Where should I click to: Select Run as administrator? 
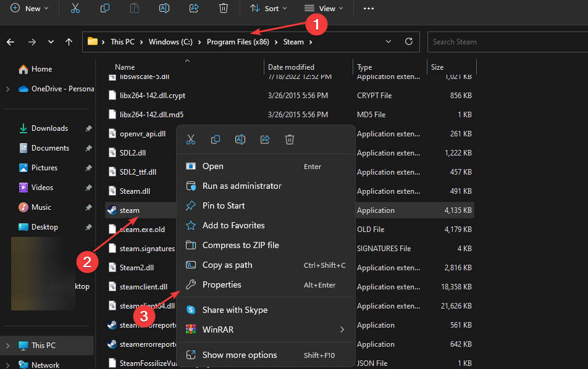click(x=266, y=186)
